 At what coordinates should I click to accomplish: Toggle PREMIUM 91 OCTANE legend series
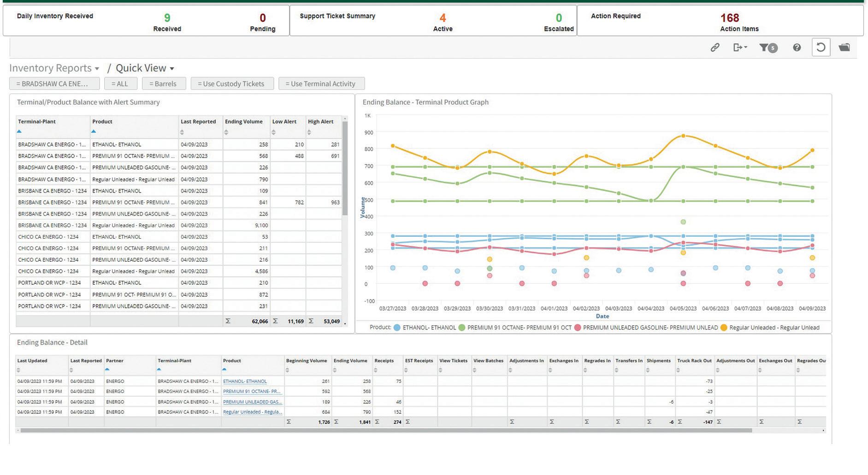[515, 328]
